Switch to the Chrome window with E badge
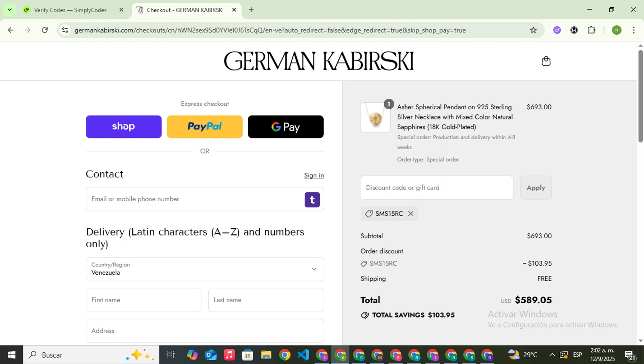644x364 pixels. (x=395, y=355)
